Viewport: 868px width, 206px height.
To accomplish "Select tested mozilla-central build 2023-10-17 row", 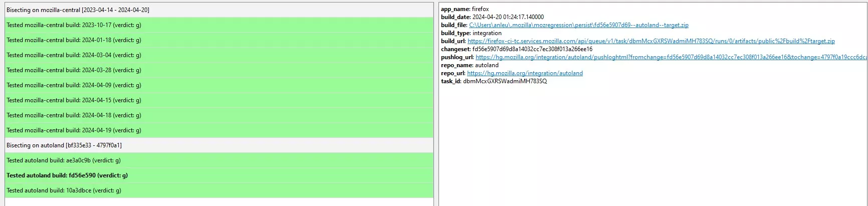I will 219,25.
